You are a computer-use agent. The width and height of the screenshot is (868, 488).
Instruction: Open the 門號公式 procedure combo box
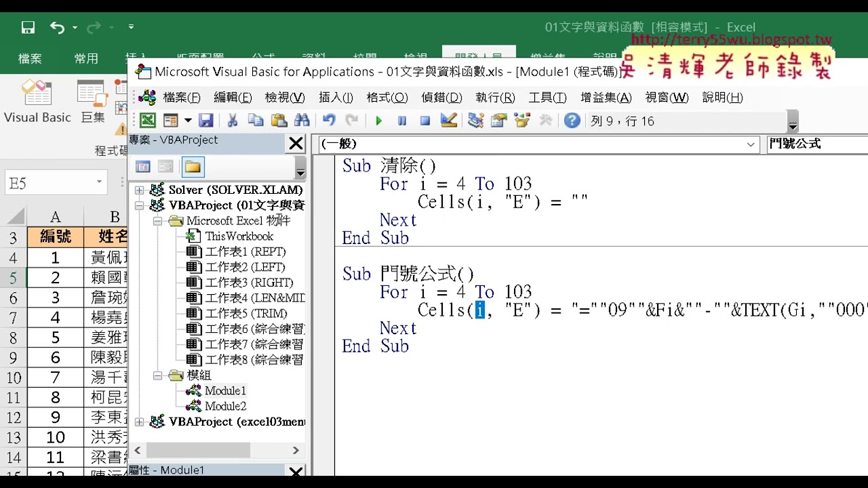pos(817,144)
